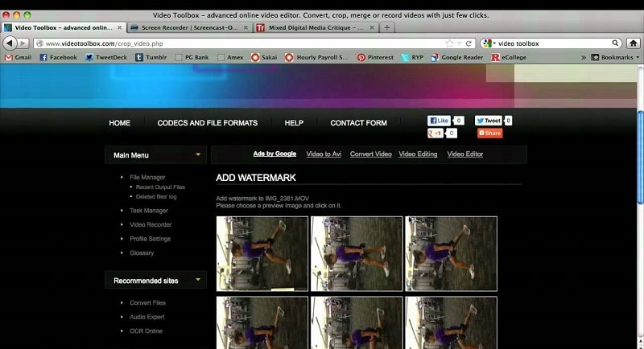The image size is (644, 349).
Task: Open the Facebook bookmark
Action: [58, 57]
